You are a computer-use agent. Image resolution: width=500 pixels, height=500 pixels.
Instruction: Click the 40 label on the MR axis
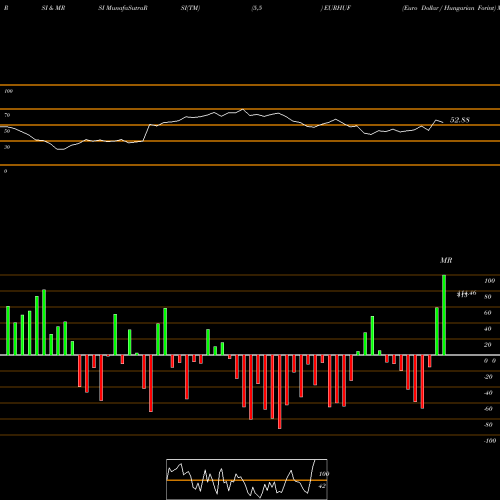(488, 329)
